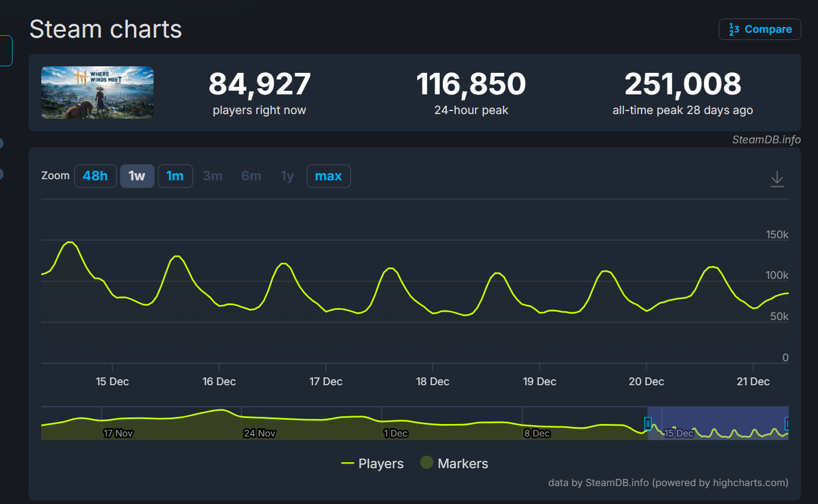The height and width of the screenshot is (504, 818).
Task: Click the 100k y-axis label
Action: (777, 275)
